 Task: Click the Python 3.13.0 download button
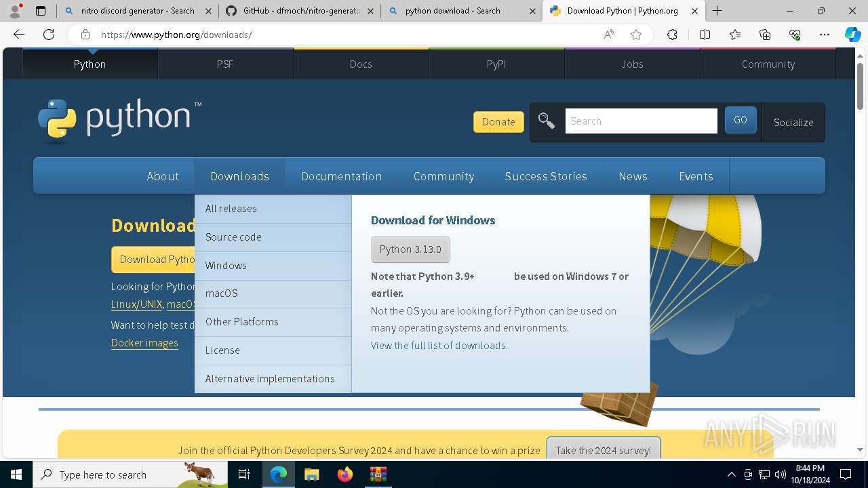click(410, 249)
